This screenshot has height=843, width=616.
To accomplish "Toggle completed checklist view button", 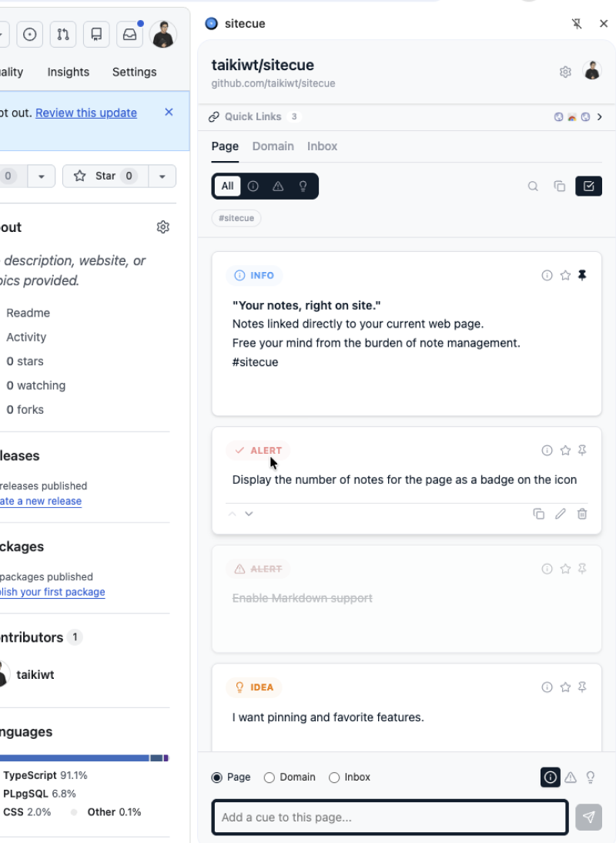I will click(x=588, y=186).
